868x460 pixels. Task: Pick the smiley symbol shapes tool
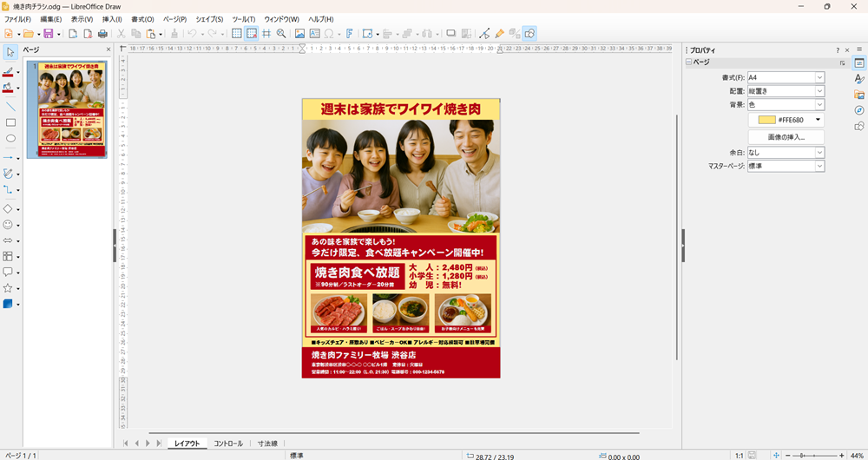point(8,225)
